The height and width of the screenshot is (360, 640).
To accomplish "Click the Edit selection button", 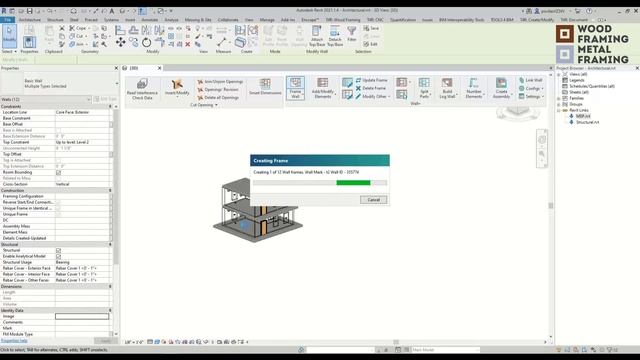I will click(x=371, y=44).
